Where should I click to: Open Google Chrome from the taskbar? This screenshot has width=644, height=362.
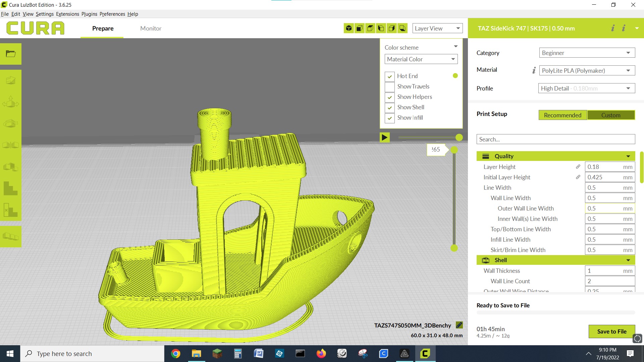coord(175,354)
